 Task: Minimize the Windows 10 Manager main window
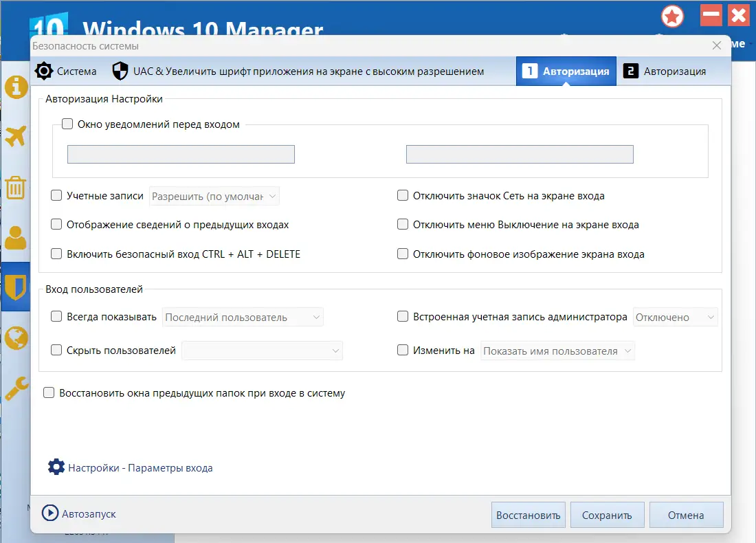[x=711, y=15]
